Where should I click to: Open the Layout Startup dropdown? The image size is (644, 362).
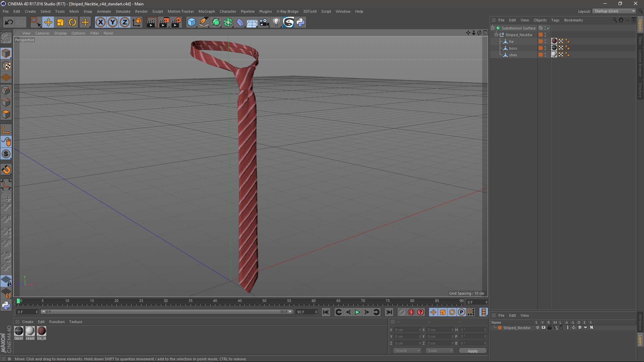coord(614,11)
